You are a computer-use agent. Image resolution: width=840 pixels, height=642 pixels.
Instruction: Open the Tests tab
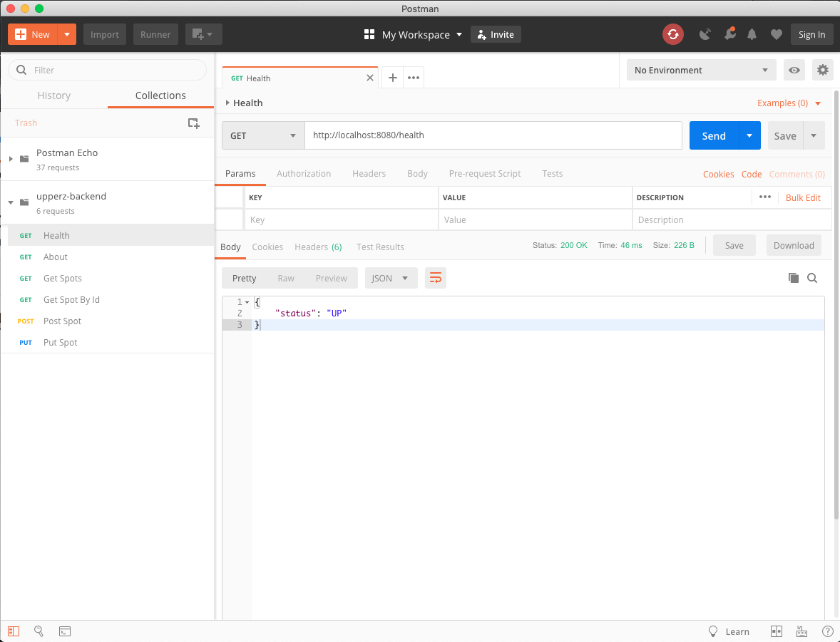point(553,173)
